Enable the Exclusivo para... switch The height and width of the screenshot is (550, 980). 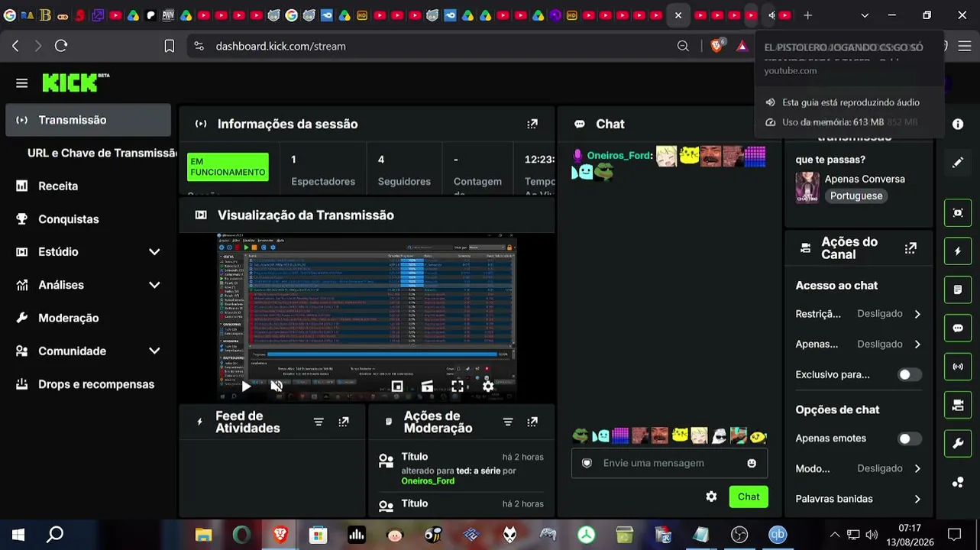pyautogui.click(x=909, y=375)
